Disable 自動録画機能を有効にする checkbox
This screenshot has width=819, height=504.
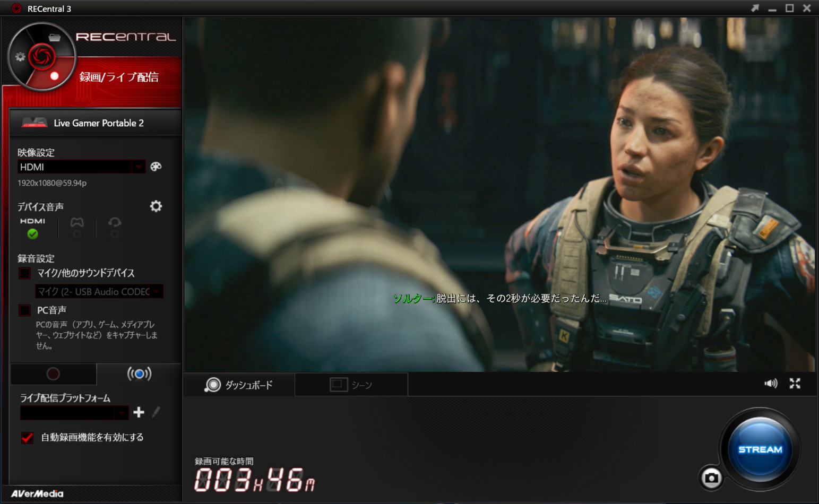pyautogui.click(x=27, y=438)
